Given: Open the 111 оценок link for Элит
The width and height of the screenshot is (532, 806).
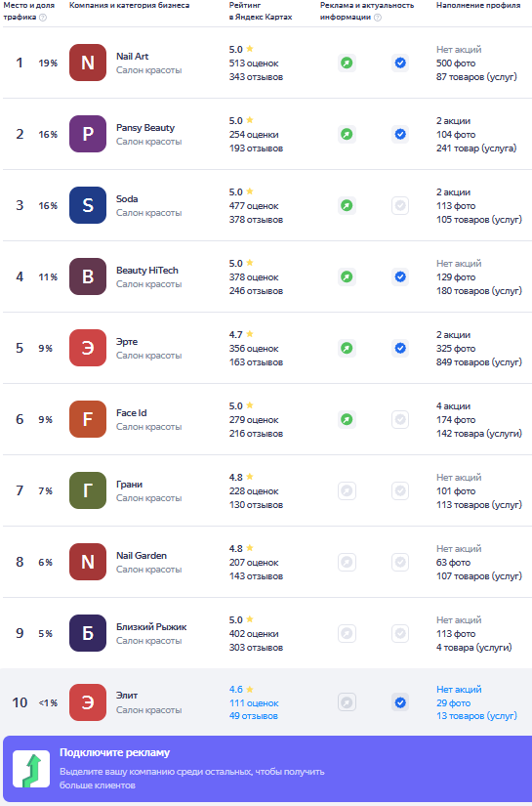Looking at the screenshot, I should click(254, 702).
